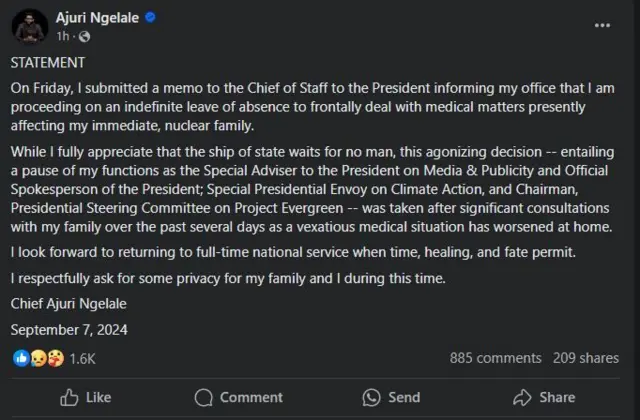Like the post using the thumbs-up button
Screen dimensions: 640x420
(x=85, y=397)
